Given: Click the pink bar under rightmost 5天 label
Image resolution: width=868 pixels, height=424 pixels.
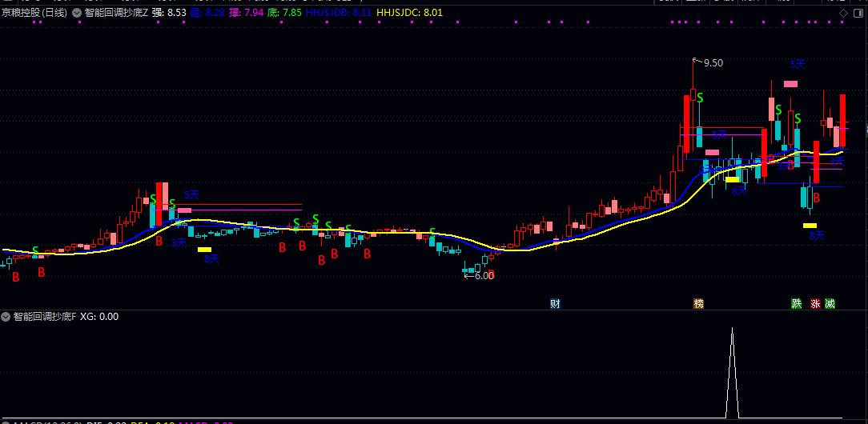Looking at the screenshot, I should coord(791,83).
